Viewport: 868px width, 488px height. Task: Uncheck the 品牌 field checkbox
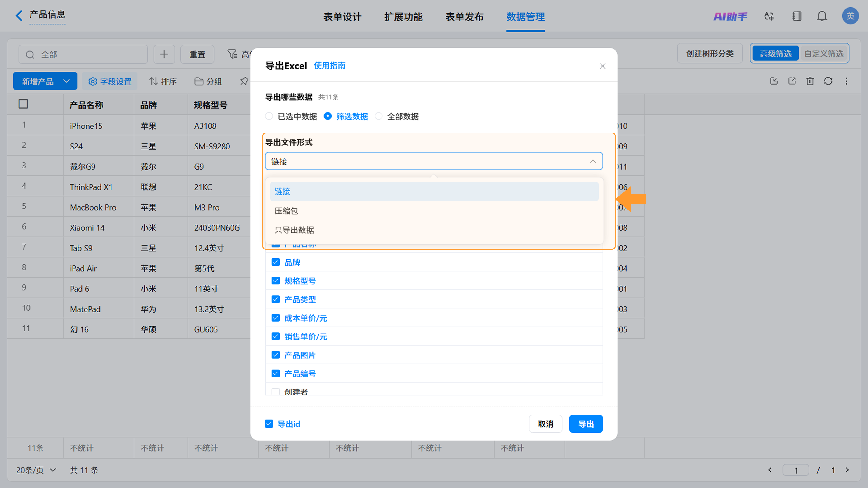pos(276,262)
